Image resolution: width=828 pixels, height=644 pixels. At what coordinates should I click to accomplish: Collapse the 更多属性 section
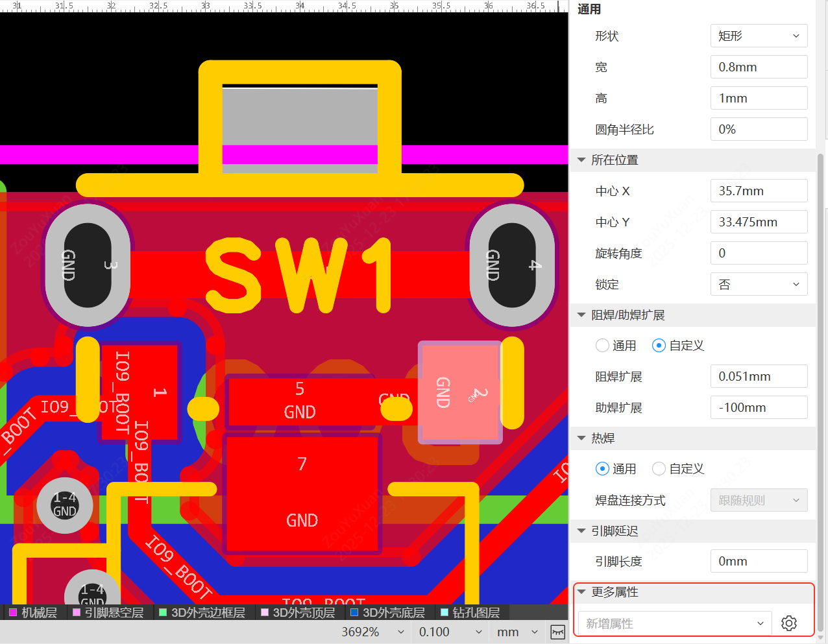tap(581, 591)
